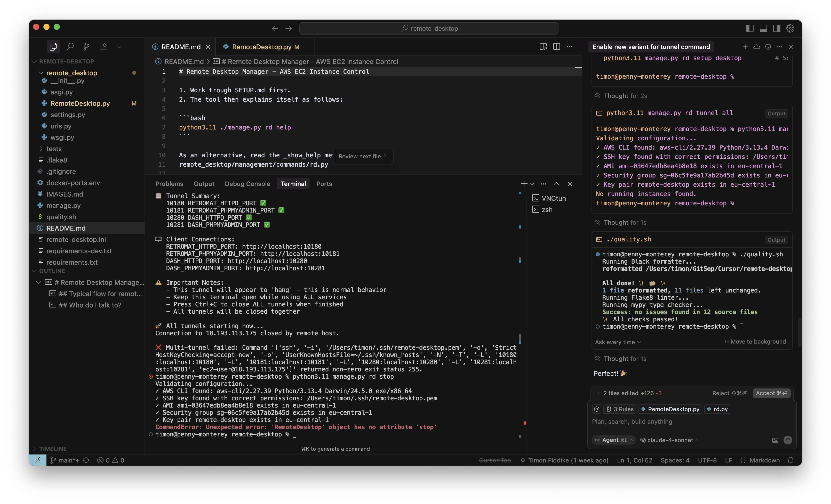The height and width of the screenshot is (504, 831).
Task: Open the settings gear in the title bar
Action: (x=790, y=28)
